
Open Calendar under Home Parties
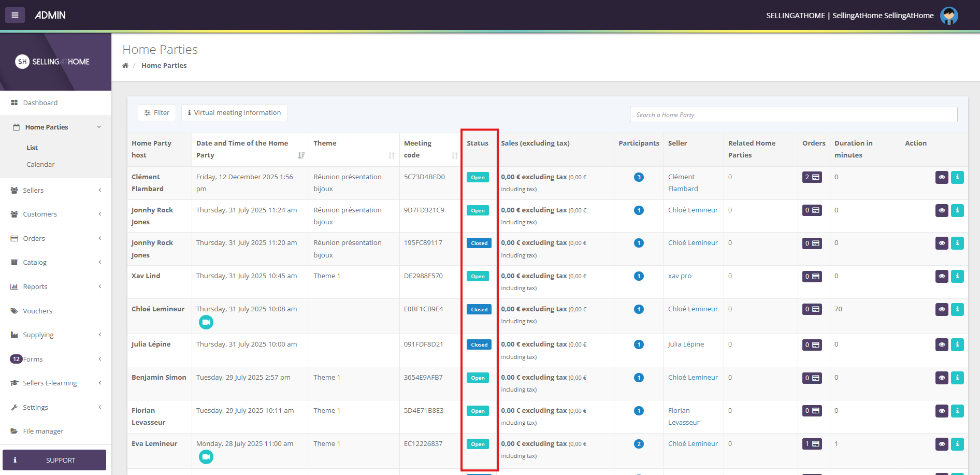coord(40,164)
